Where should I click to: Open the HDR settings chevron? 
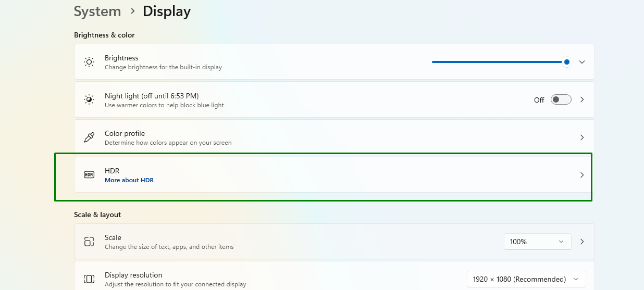point(582,175)
